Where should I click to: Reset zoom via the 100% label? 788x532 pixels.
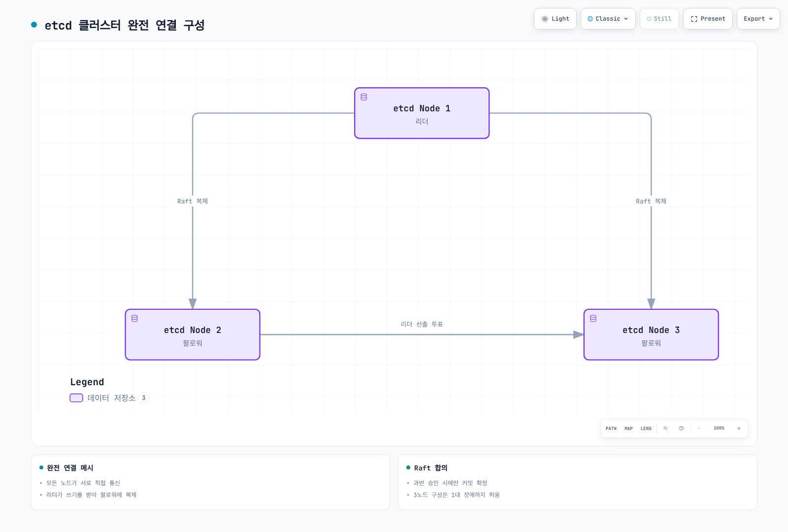click(x=719, y=429)
